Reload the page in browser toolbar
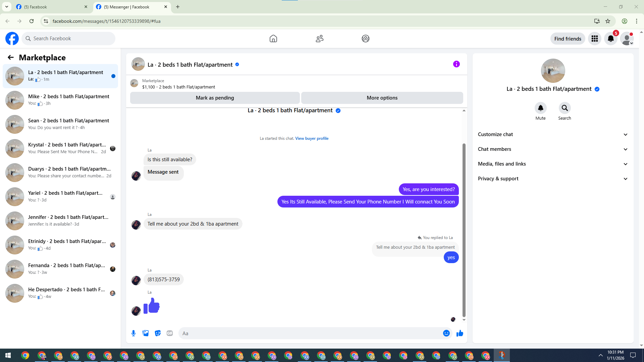 point(32,21)
